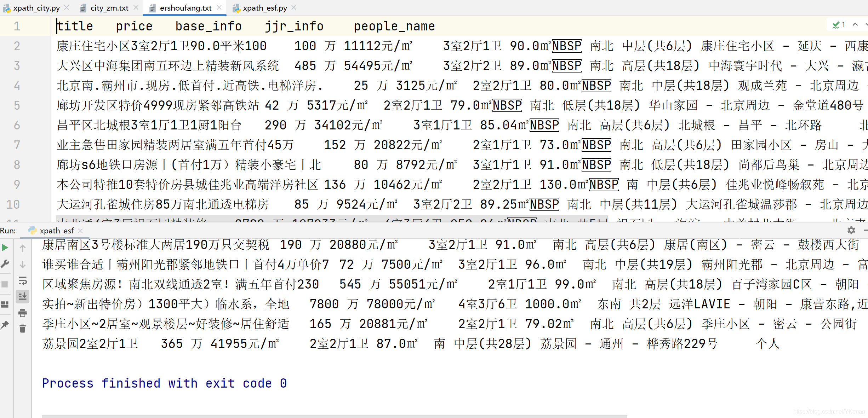Close the xpath_city.py tab

click(67, 7)
